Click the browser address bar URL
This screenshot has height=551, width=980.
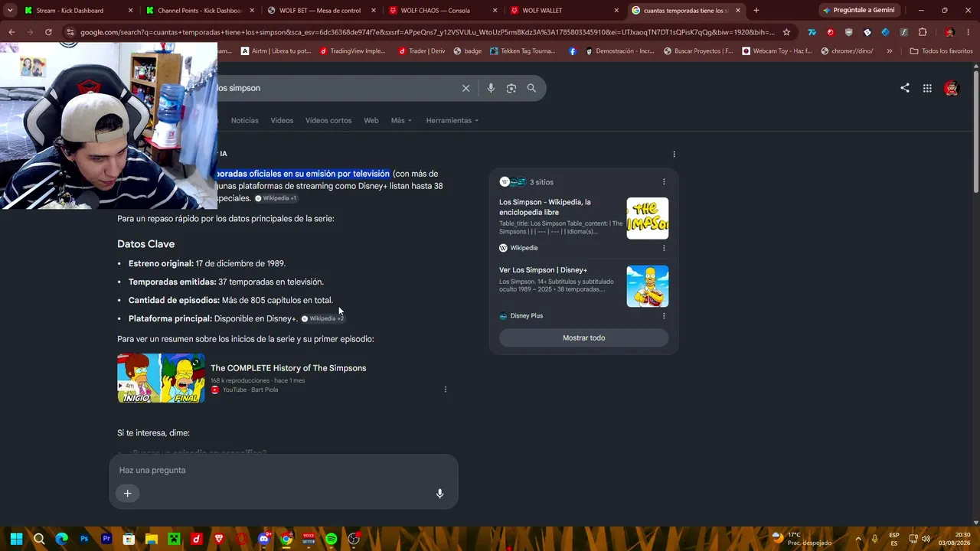(427, 32)
